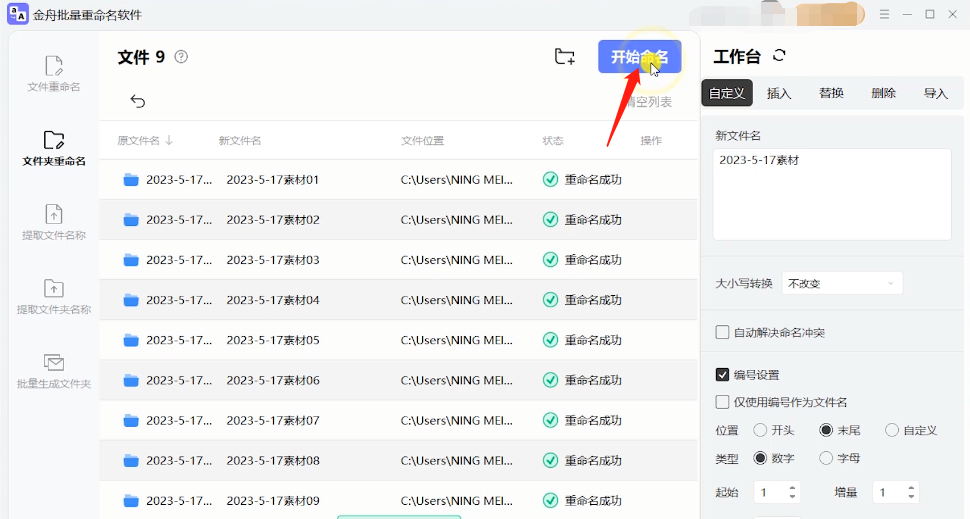Image resolution: width=970 pixels, height=519 pixels.
Task: Open the 文件重命名 sidebar section
Action: [54, 74]
